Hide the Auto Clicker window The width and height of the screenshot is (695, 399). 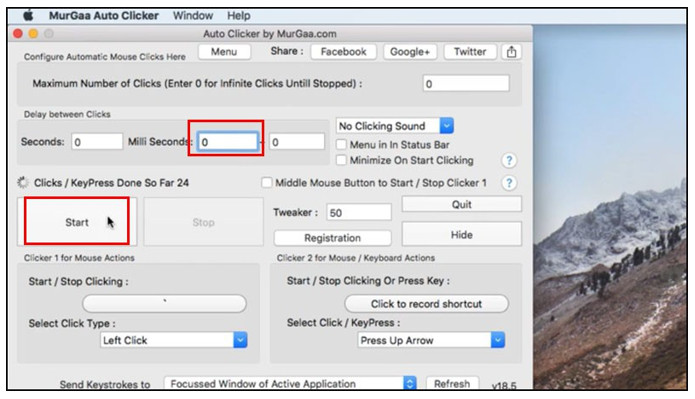pos(461,234)
